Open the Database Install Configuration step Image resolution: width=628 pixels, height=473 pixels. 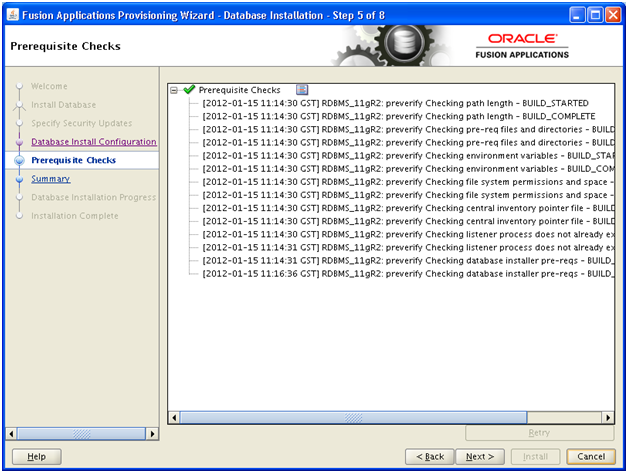coord(94,142)
